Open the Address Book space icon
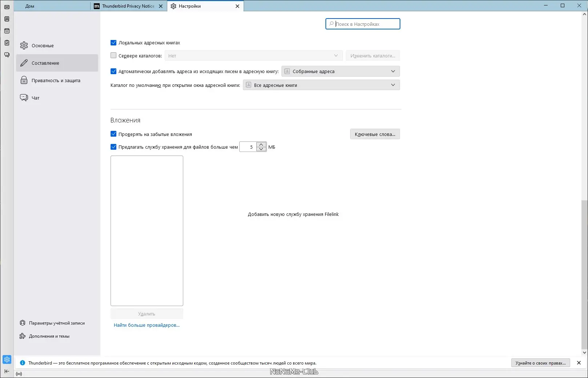588x378 pixels. tap(7, 19)
